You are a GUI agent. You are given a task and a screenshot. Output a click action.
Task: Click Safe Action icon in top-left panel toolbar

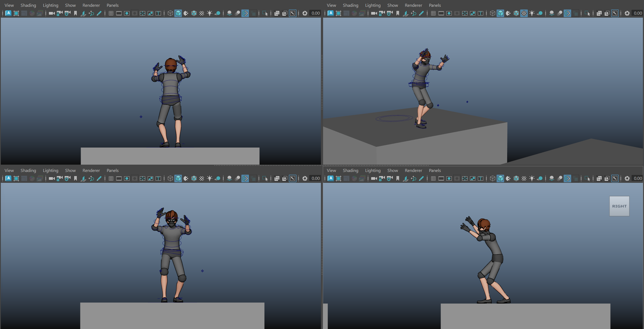(150, 13)
